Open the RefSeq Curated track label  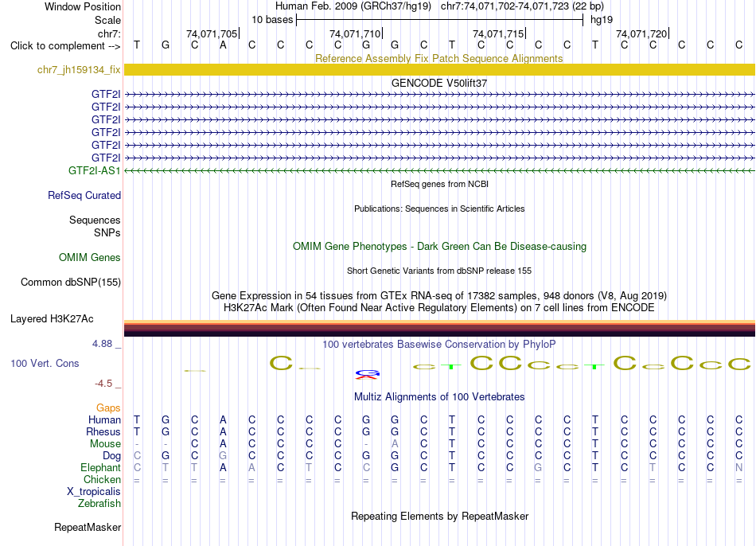pyautogui.click(x=84, y=195)
